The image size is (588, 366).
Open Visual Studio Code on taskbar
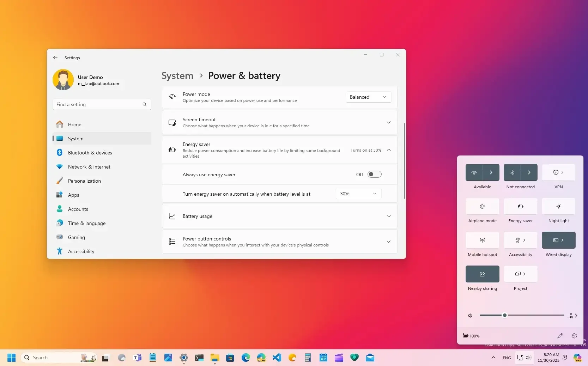277,358
